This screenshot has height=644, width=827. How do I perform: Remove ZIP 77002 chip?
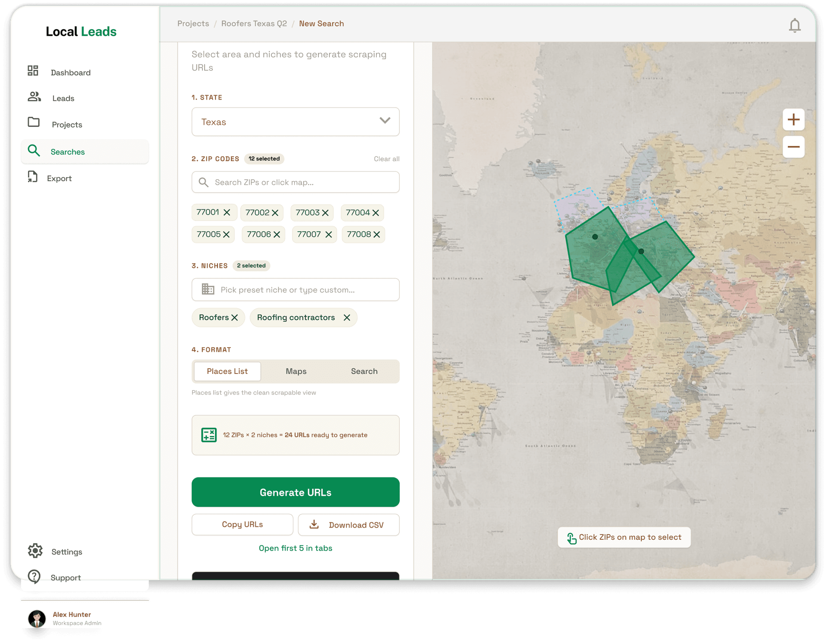275,213
